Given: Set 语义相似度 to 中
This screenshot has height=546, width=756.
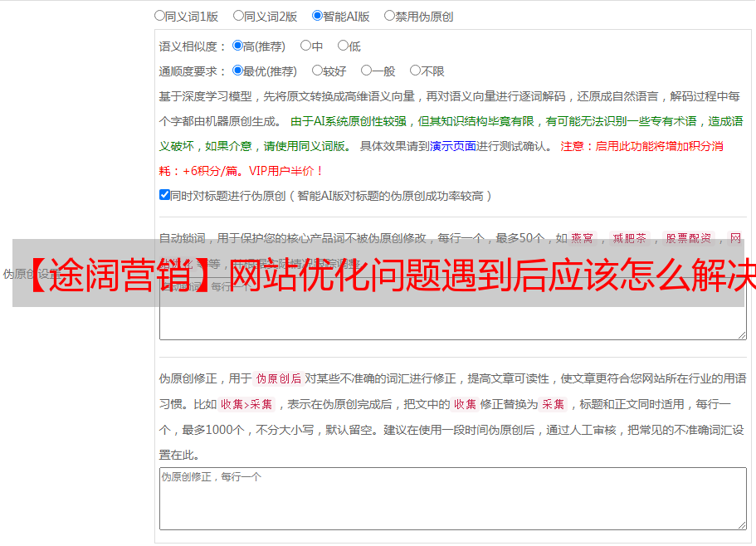Looking at the screenshot, I should [x=305, y=46].
